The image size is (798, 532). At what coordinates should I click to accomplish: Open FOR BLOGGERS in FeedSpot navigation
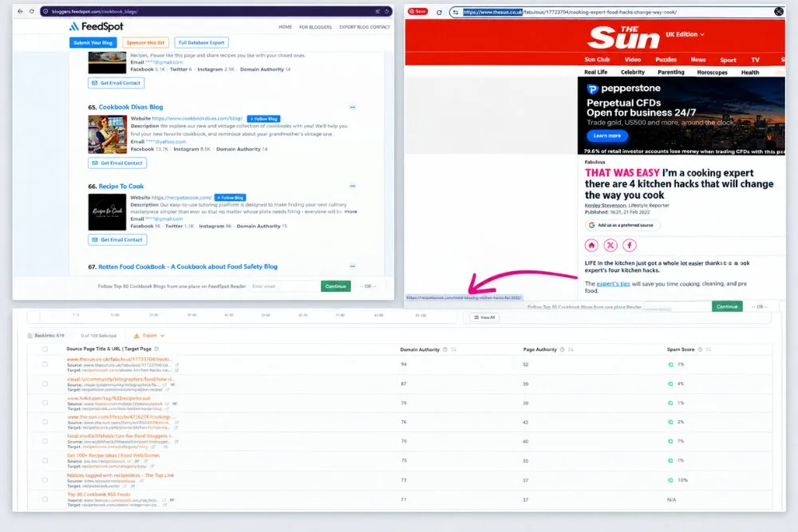pyautogui.click(x=315, y=27)
